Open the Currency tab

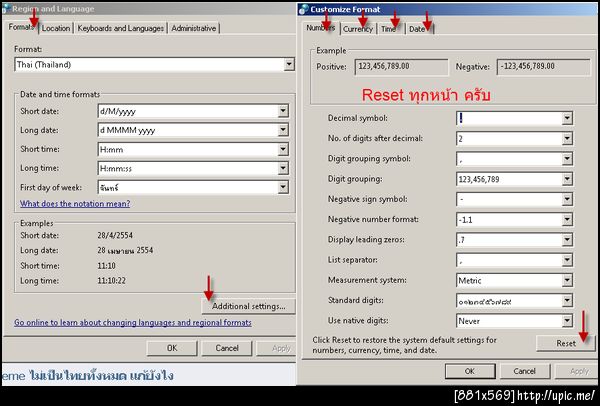point(357,29)
